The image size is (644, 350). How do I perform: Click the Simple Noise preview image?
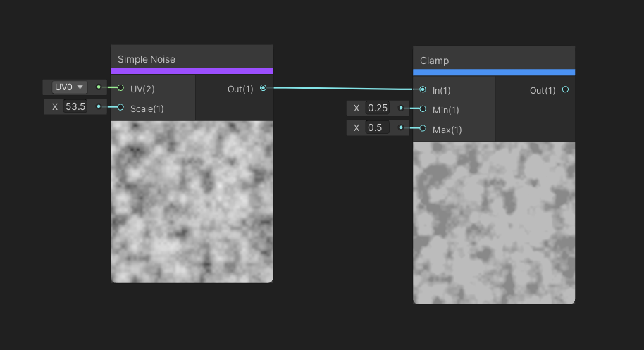tap(192, 201)
